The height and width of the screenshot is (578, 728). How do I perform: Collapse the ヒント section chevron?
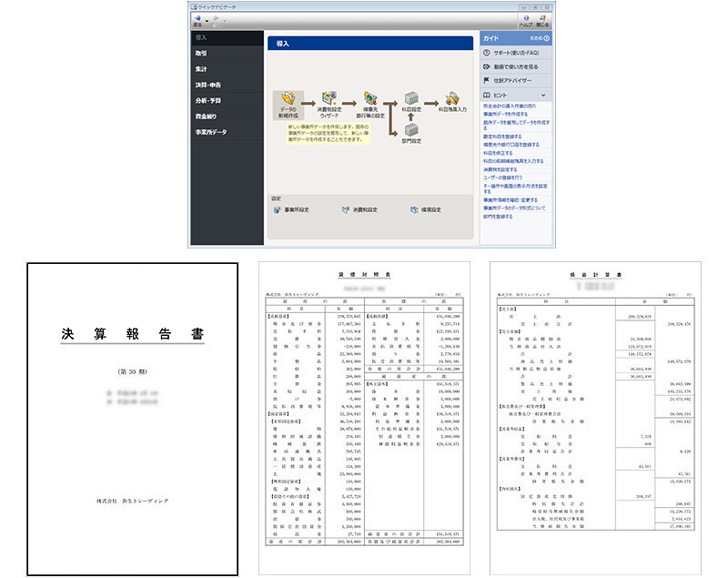[543, 95]
